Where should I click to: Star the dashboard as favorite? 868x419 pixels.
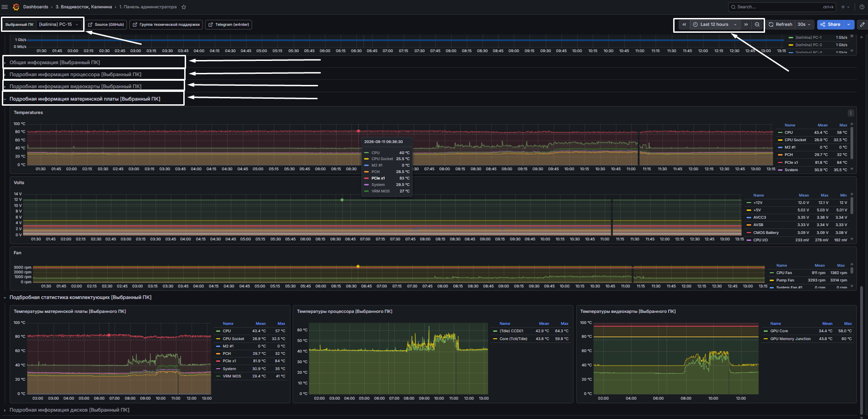[184, 7]
